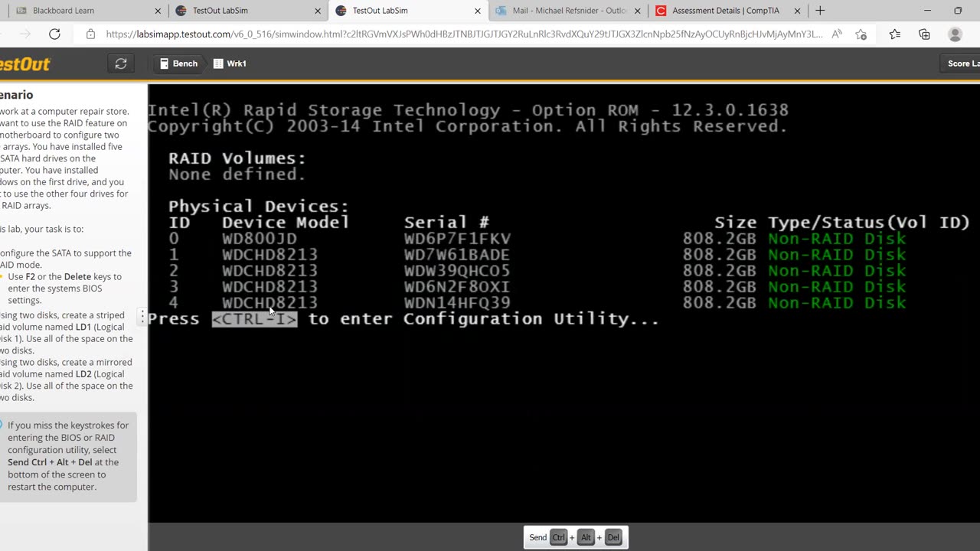Viewport: 980px width, 551px height.
Task: Switch to Assessment Details CompTIA tab
Action: click(726, 11)
